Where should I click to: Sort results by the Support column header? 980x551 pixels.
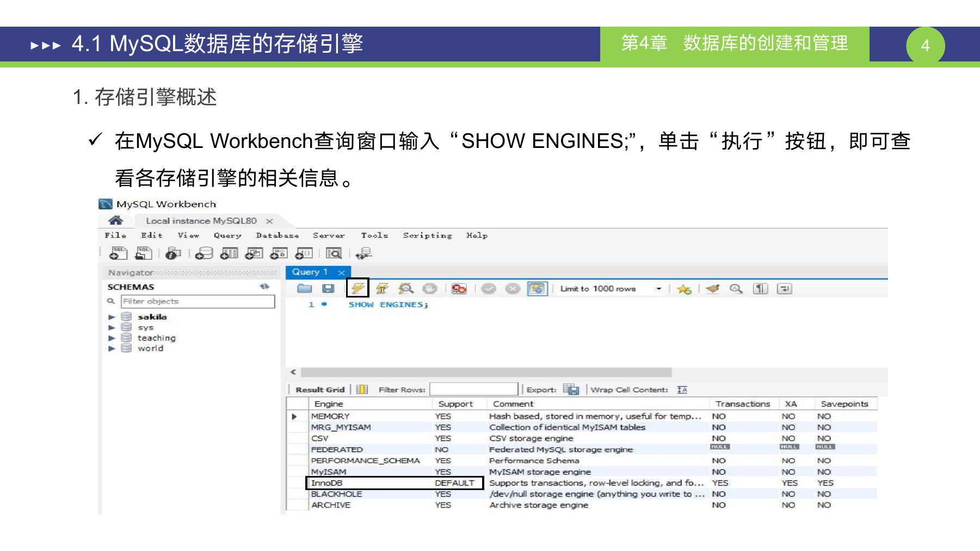pos(455,404)
